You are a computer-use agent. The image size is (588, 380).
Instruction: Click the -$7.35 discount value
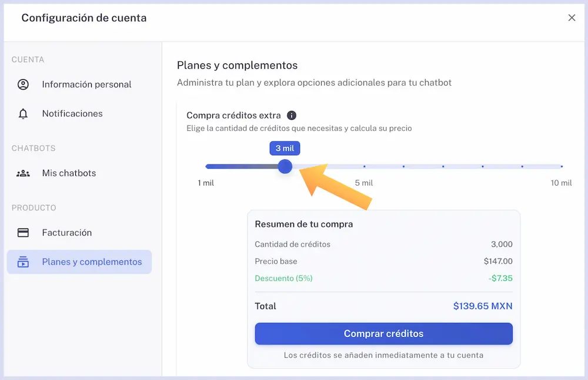point(500,278)
